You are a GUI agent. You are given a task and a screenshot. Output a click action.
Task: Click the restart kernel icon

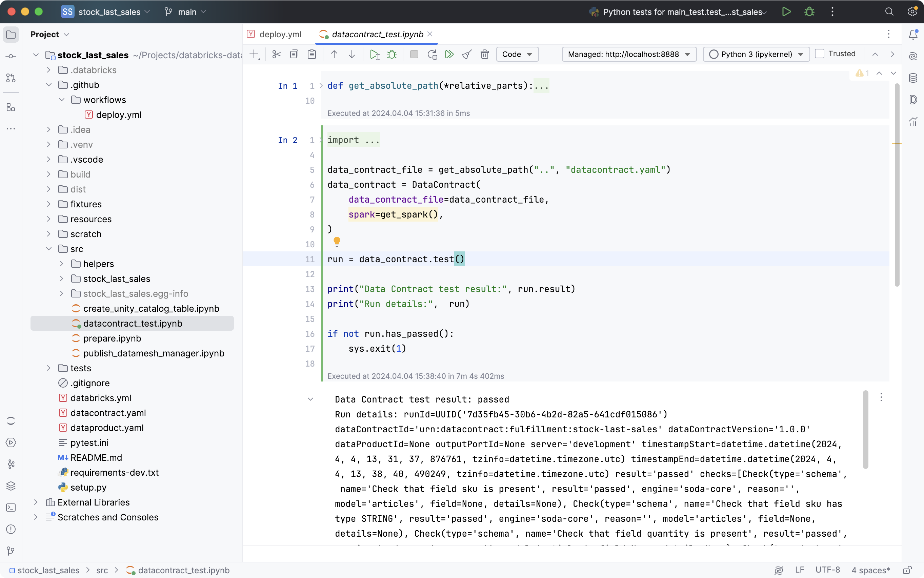[x=431, y=55]
